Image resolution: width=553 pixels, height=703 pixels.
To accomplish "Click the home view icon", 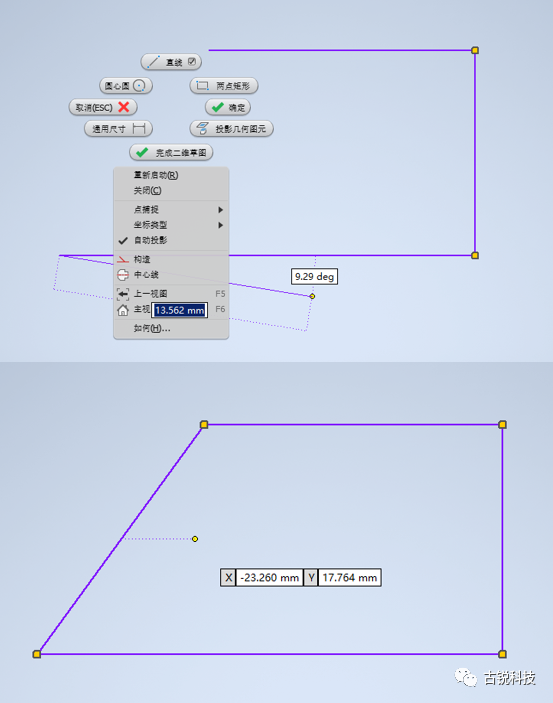I will tap(122, 310).
